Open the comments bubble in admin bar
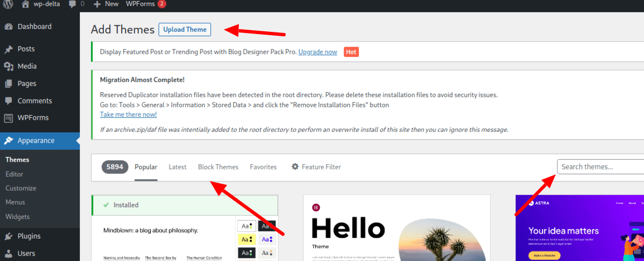Screen dimensions: 644x261 pos(73,4)
